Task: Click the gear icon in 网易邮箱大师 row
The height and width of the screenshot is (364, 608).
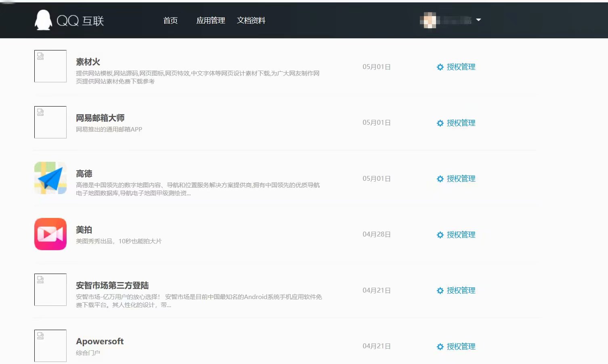Action: [440, 123]
